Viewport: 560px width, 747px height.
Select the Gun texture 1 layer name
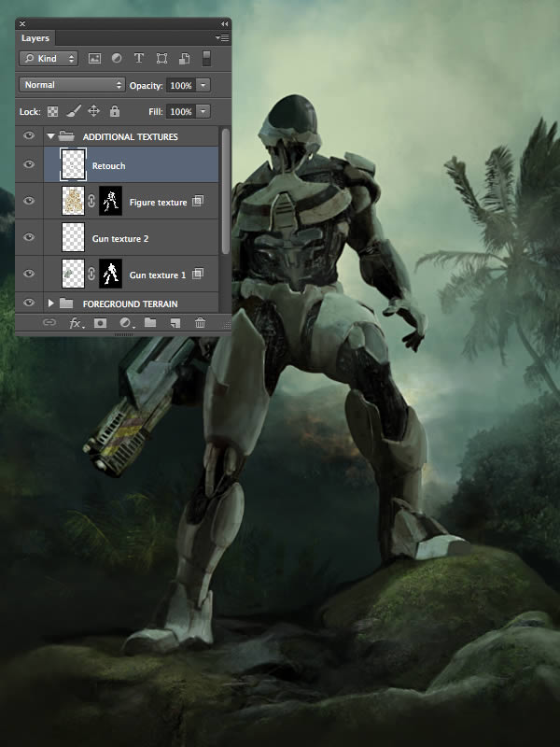[158, 275]
